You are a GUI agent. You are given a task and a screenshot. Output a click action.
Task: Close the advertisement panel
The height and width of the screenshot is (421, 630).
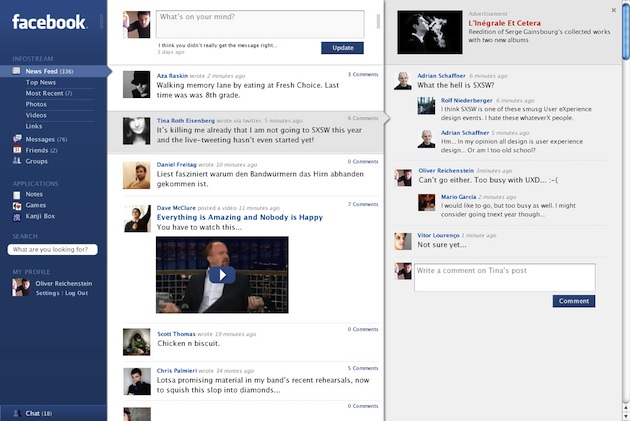click(614, 10)
